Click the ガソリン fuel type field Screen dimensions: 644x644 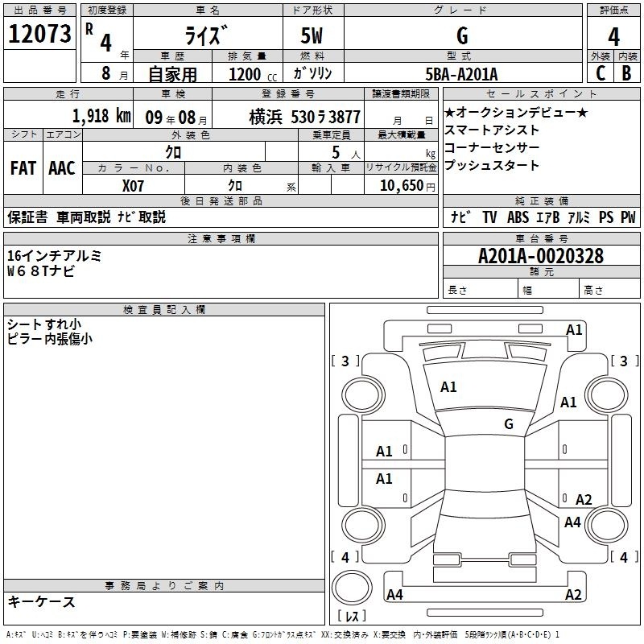313,73
